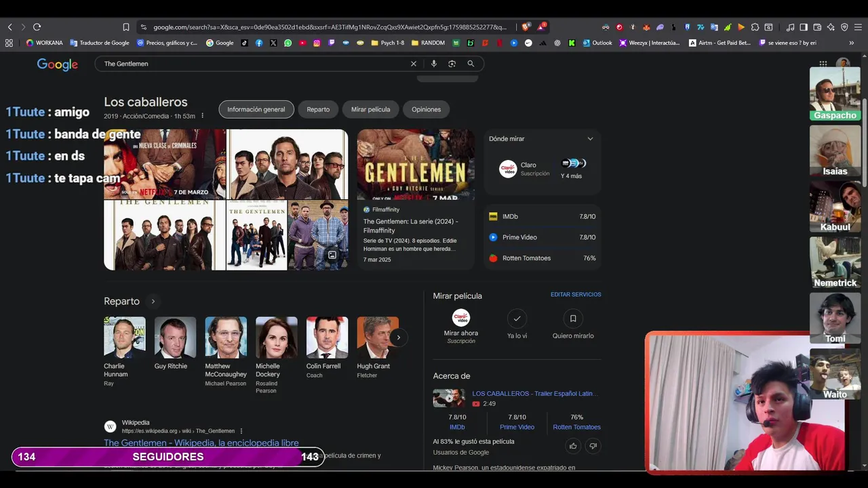The image size is (868, 488).
Task: Open the IMDb 7.8/10 rating row
Action: 542,217
